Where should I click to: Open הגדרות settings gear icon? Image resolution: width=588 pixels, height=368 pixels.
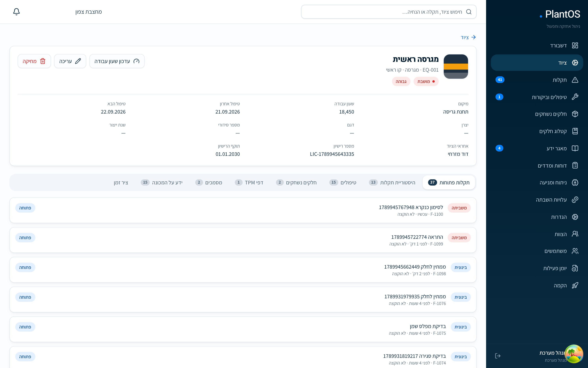coord(575,217)
